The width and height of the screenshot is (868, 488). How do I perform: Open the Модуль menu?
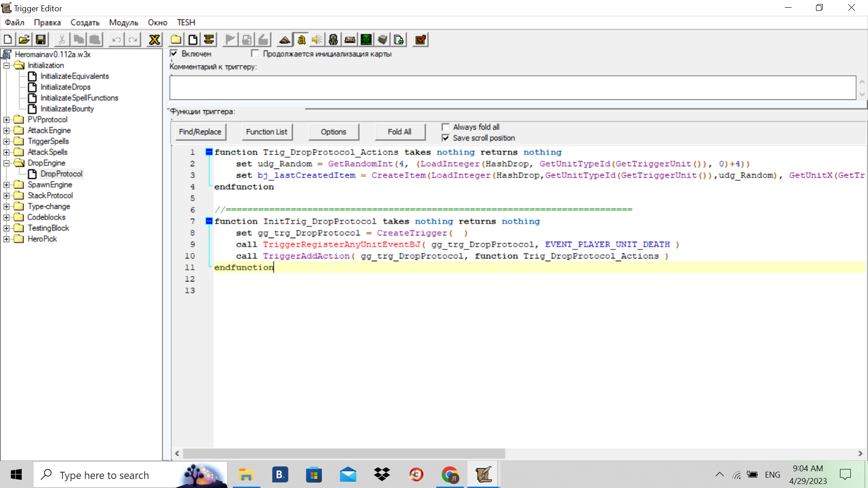pos(123,23)
